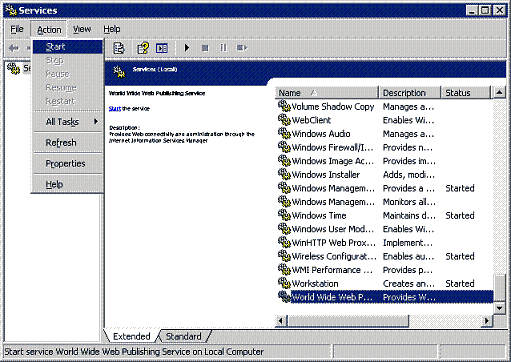The width and height of the screenshot is (511, 362).
Task: Click the show/hide console pane toolbar icon
Action: tap(162, 48)
